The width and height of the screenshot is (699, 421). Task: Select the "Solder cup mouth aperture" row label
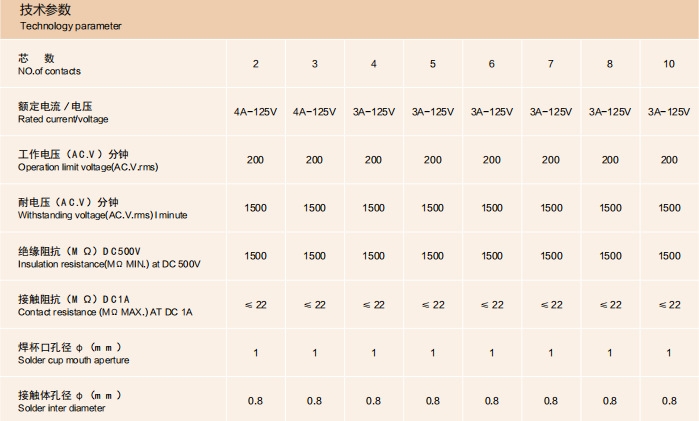[x=73, y=360]
